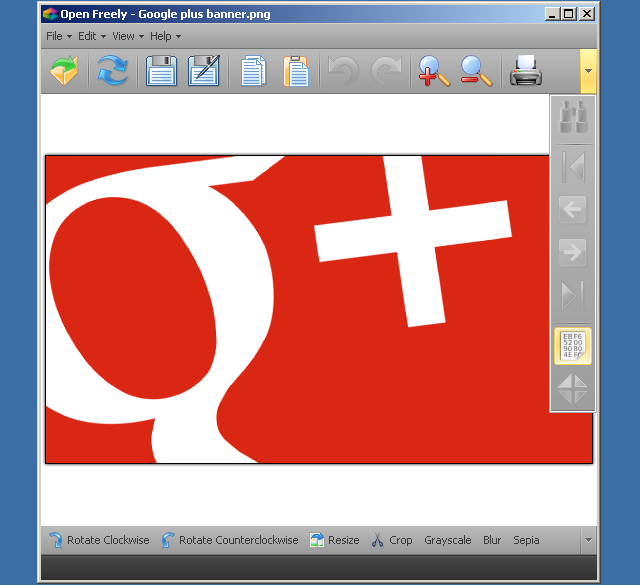The width and height of the screenshot is (640, 585).
Task: Open the Help menu
Action: tap(165, 36)
